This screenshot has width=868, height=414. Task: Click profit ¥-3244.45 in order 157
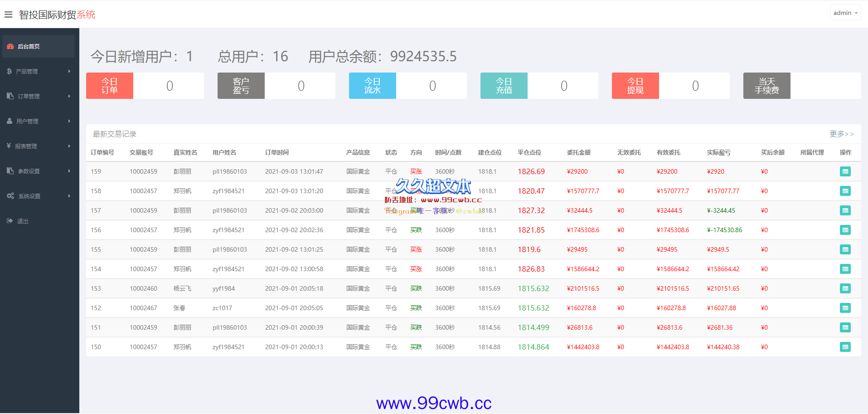point(721,210)
